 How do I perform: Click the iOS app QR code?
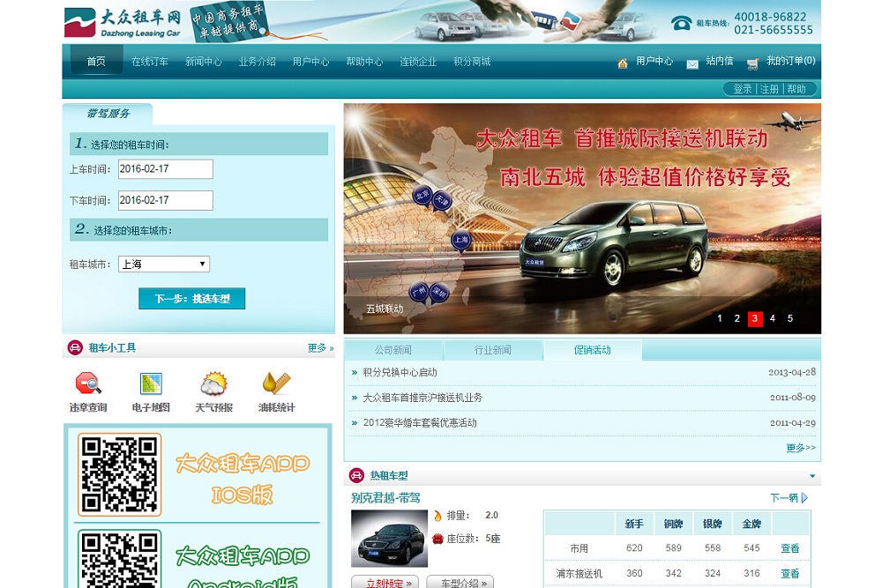coord(119,474)
